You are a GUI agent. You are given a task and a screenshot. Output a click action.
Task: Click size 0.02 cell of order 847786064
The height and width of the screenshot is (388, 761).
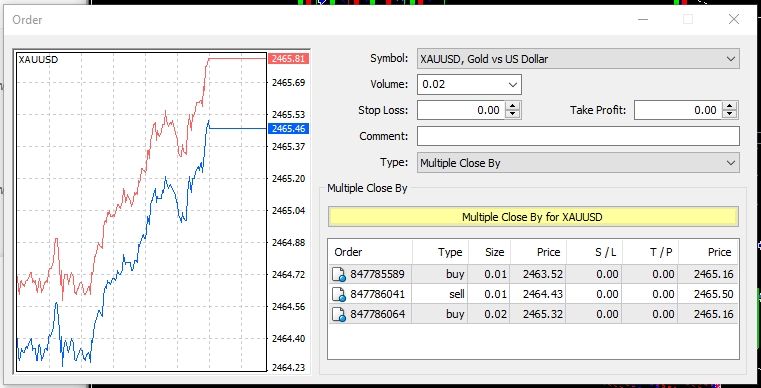(489, 314)
